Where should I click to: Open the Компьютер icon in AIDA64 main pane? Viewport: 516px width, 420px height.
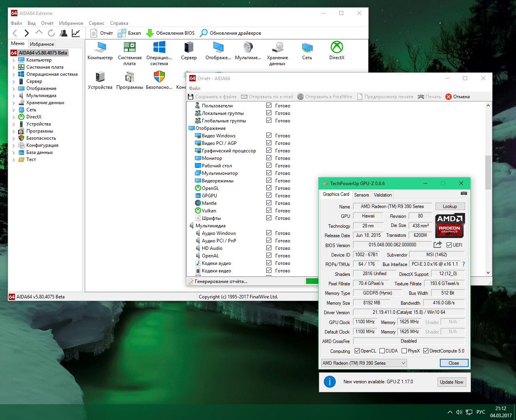point(100,51)
